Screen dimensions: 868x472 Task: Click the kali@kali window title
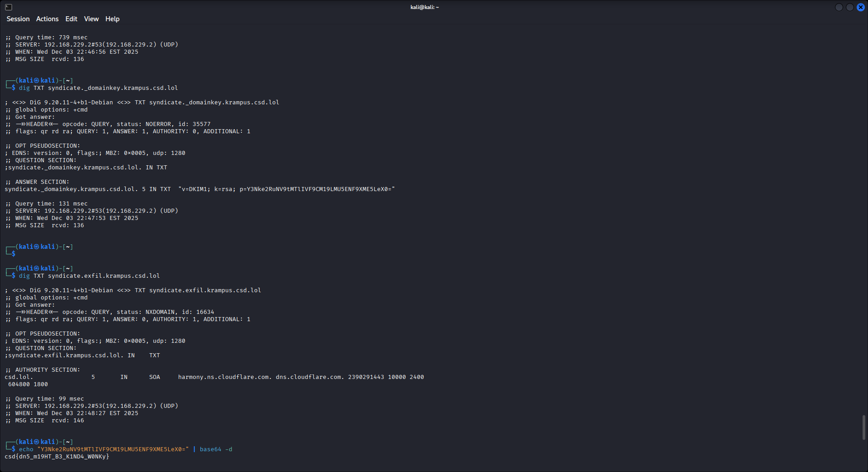point(425,7)
